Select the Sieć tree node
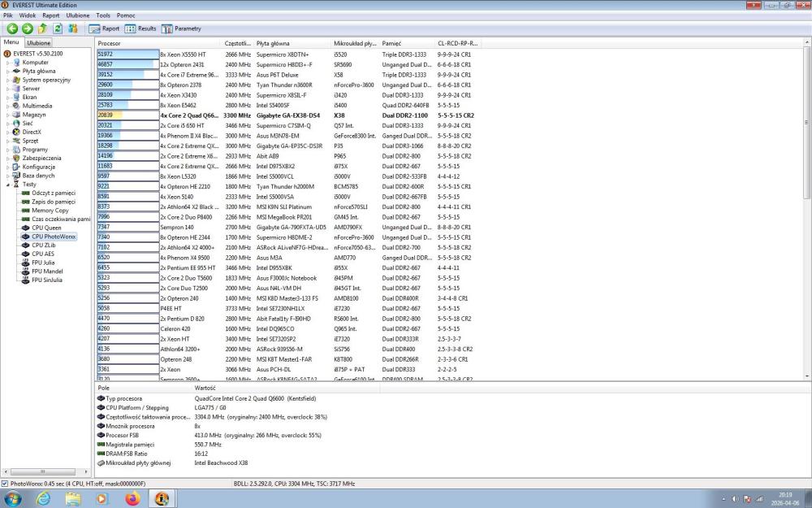Viewport: 812px width, 508px height. click(x=28, y=124)
